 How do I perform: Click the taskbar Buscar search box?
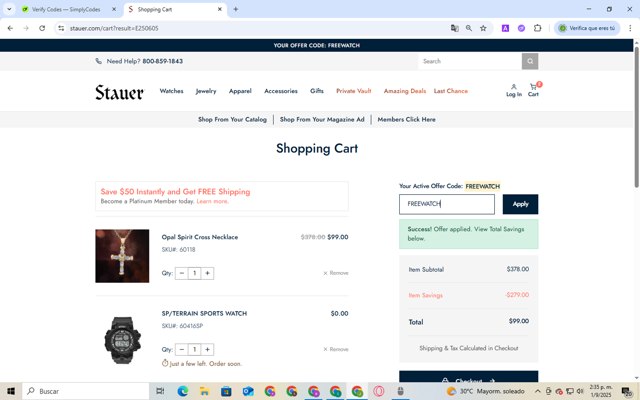(x=86, y=391)
